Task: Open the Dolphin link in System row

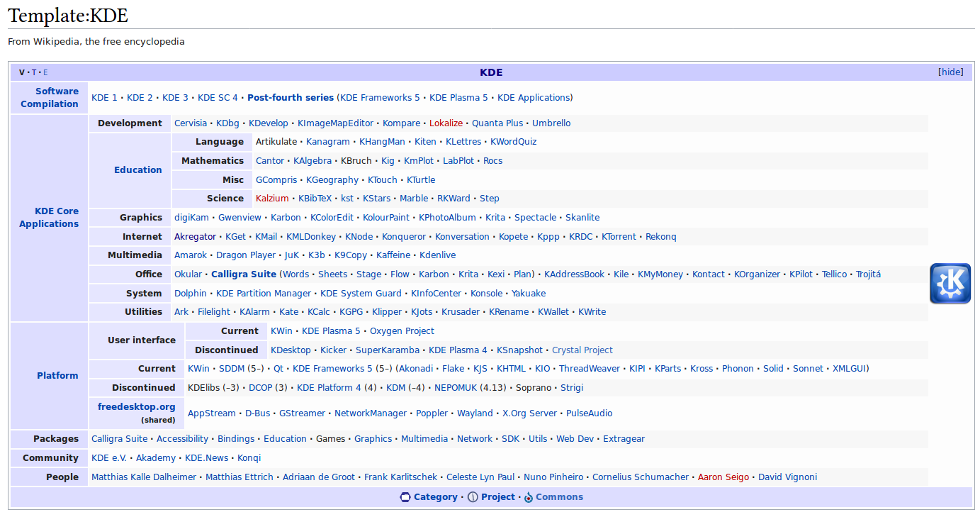Action: coord(191,294)
